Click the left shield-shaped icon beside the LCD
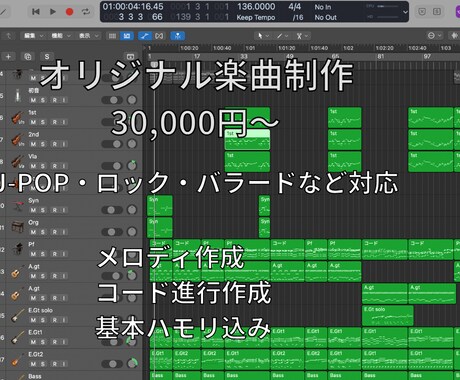 coord(422,12)
